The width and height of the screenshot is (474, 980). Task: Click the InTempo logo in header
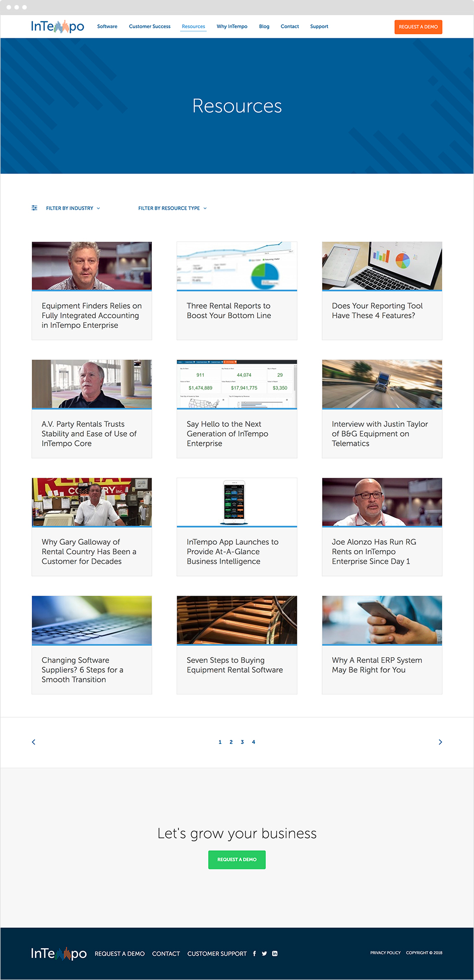tap(57, 26)
